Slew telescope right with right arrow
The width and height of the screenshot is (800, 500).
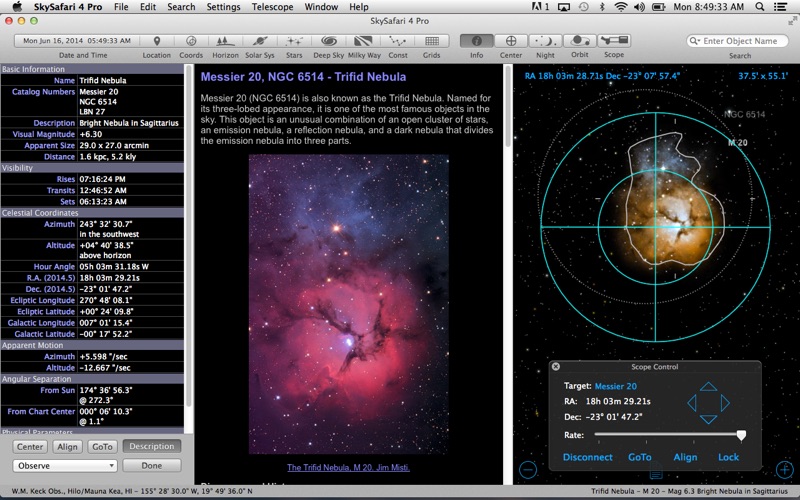pyautogui.click(x=725, y=403)
